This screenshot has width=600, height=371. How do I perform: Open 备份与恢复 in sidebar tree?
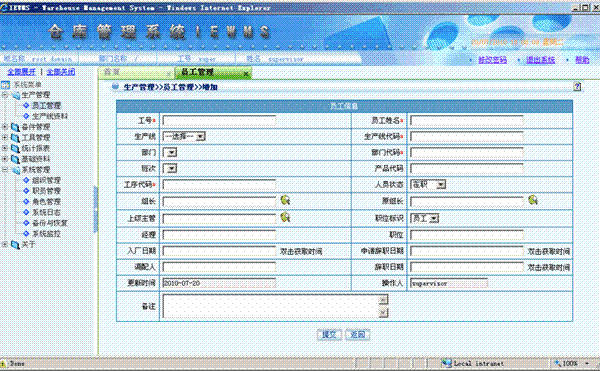50,223
